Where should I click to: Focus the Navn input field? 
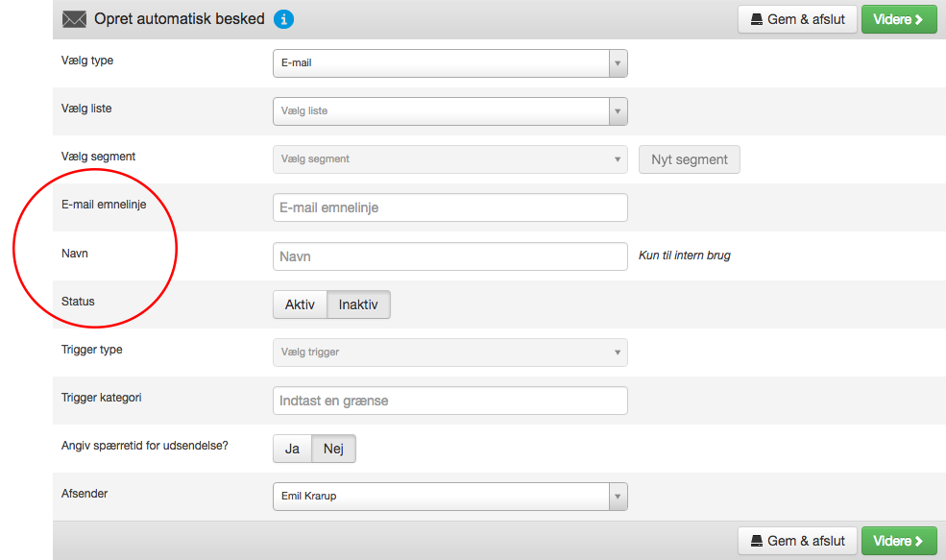point(450,256)
